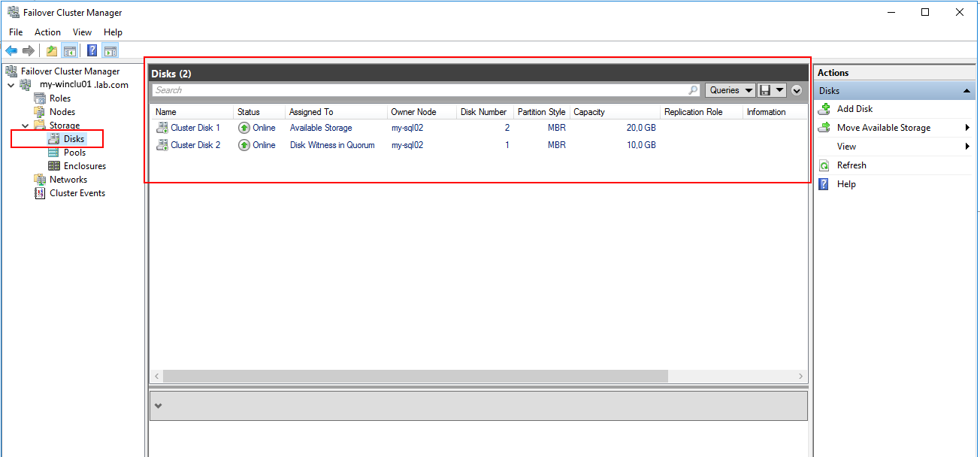
Task: Click the Cluster Disk 1 disk icon
Action: [162, 128]
